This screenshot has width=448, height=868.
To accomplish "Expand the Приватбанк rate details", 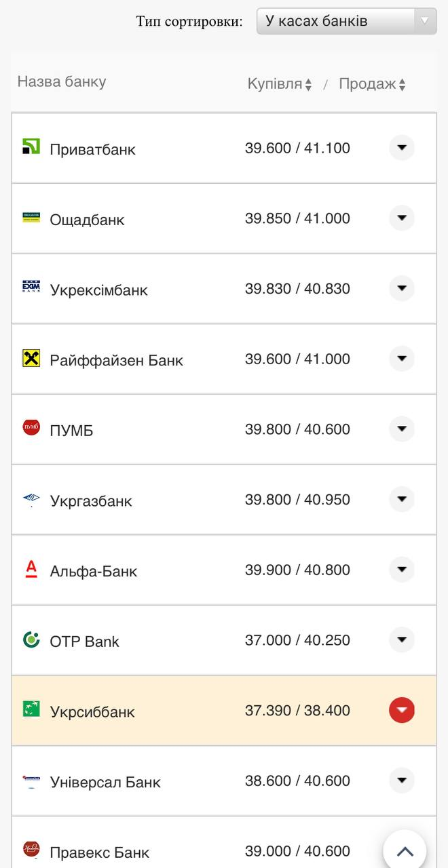I will pyautogui.click(x=402, y=147).
